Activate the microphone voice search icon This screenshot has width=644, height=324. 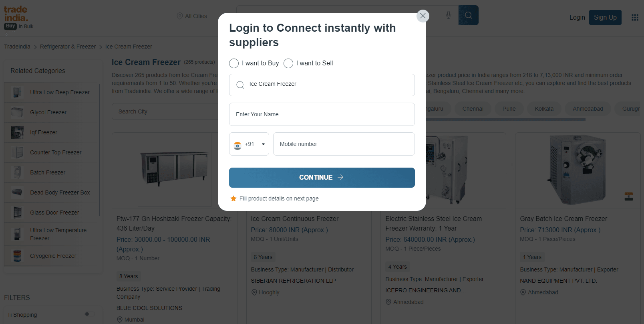[448, 15]
